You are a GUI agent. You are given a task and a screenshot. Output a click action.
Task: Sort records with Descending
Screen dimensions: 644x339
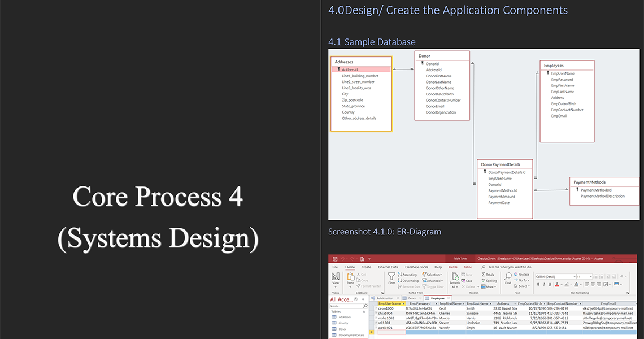[408, 281]
